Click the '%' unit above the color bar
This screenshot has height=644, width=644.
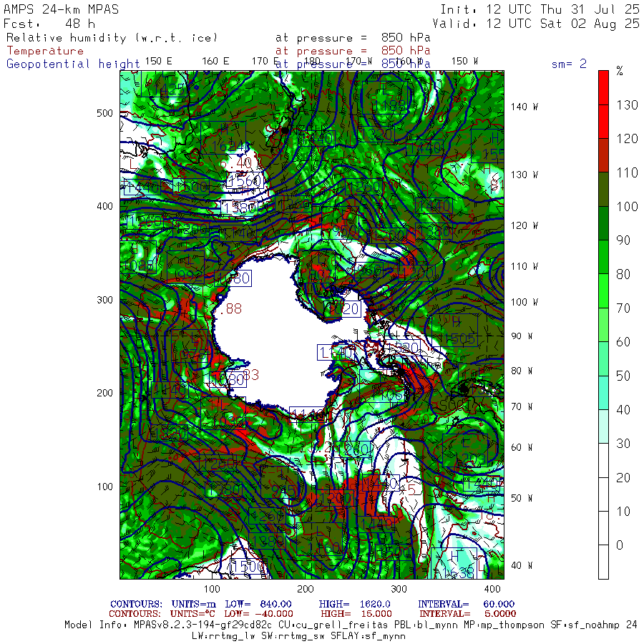pyautogui.click(x=620, y=71)
